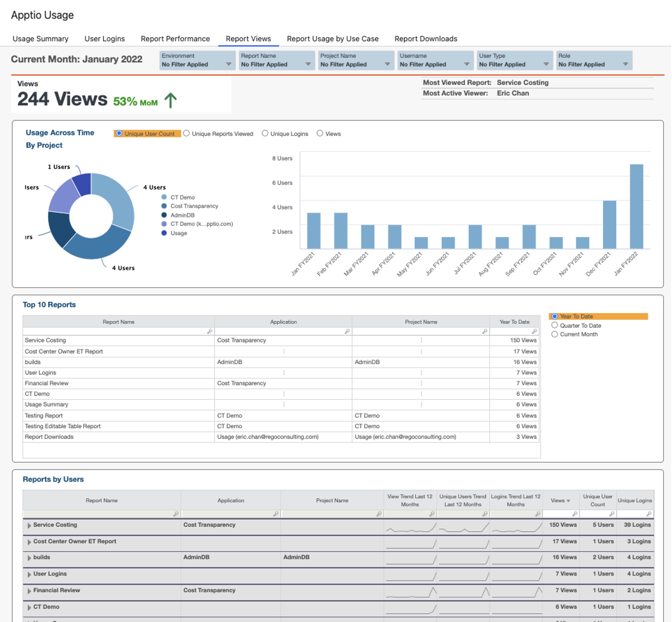Click the Report Downloads row in Top 10 Reports

(x=281, y=437)
